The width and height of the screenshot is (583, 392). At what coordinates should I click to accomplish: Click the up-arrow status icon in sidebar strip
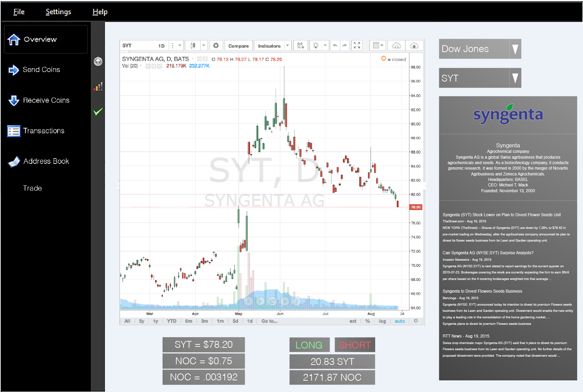pos(98,61)
